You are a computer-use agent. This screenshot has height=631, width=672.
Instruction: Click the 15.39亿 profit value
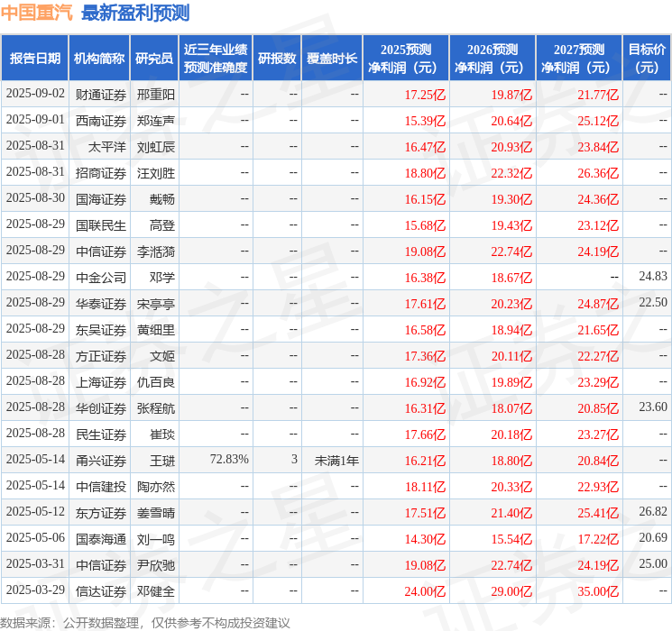point(425,121)
